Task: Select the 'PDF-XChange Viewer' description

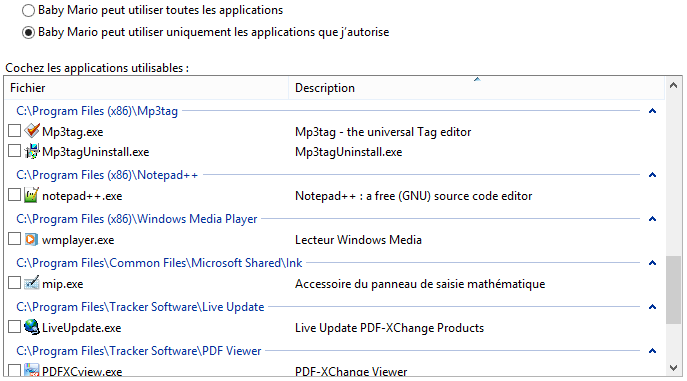Action: tap(351, 371)
